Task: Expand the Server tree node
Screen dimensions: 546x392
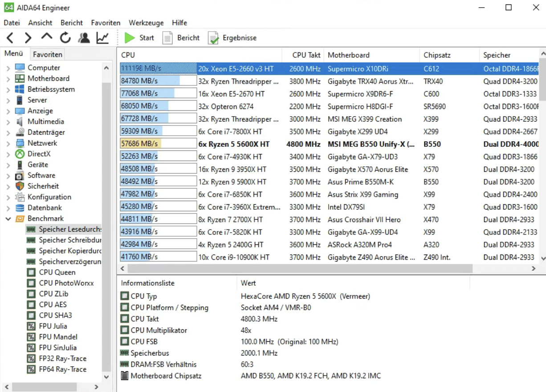Action: [8, 100]
